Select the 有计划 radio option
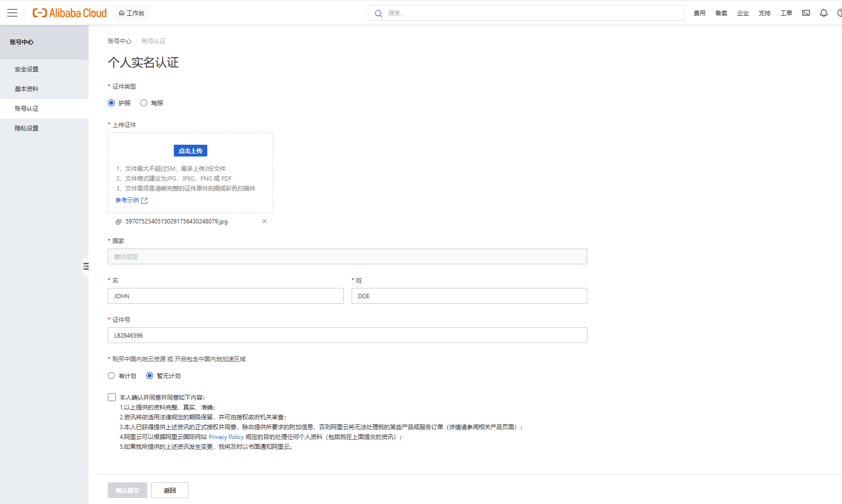Screen dimensions: 842x504 [x=111, y=376]
